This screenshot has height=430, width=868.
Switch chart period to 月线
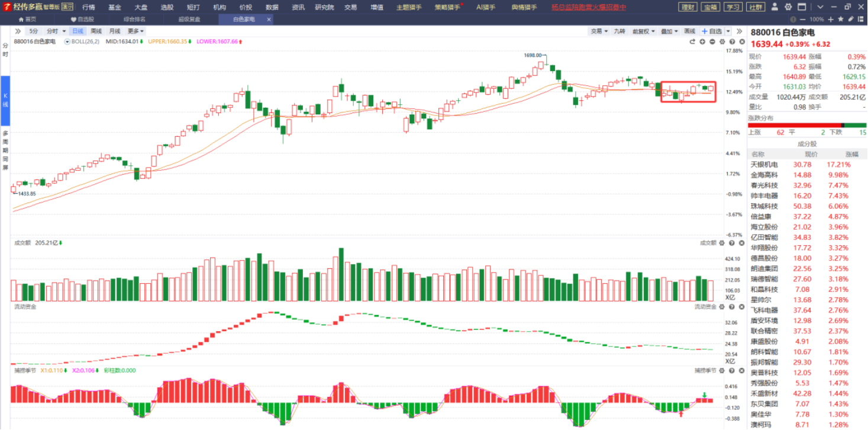[x=114, y=31]
